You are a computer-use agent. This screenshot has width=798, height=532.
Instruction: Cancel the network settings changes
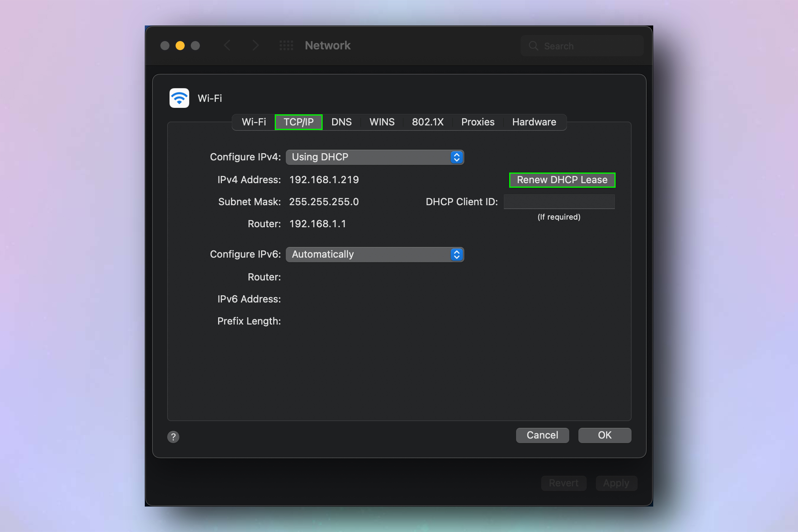(x=542, y=435)
